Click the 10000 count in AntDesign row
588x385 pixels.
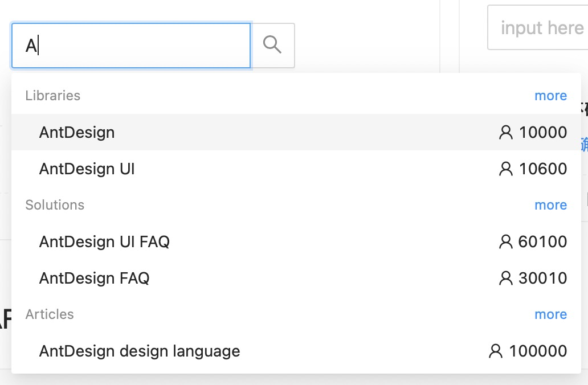tap(543, 133)
